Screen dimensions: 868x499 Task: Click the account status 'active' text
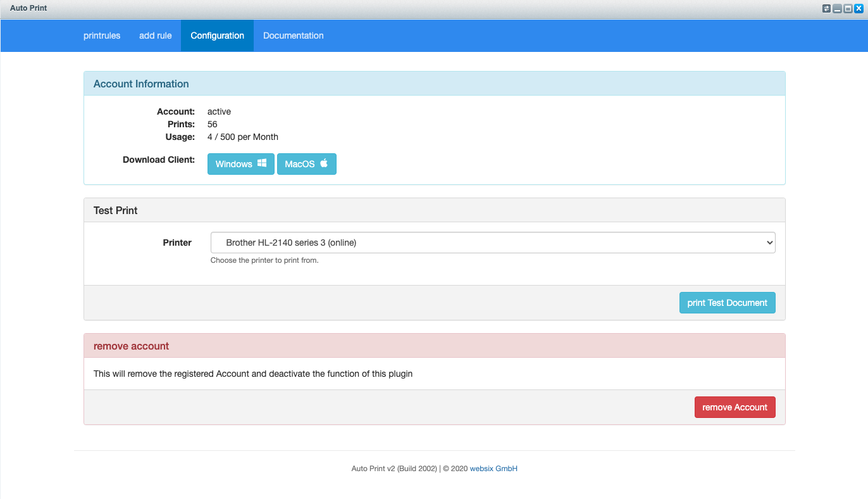tap(219, 111)
